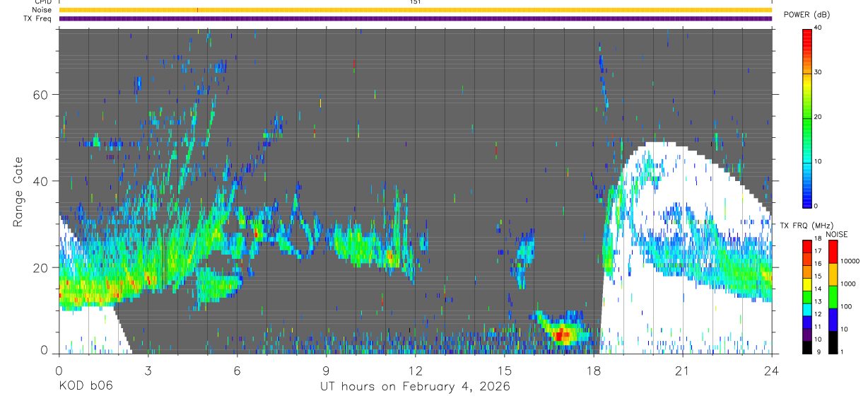Viewport: 868px width, 401px height.
Task: Click the 'Noise' row label at top left
Action: (x=43, y=10)
